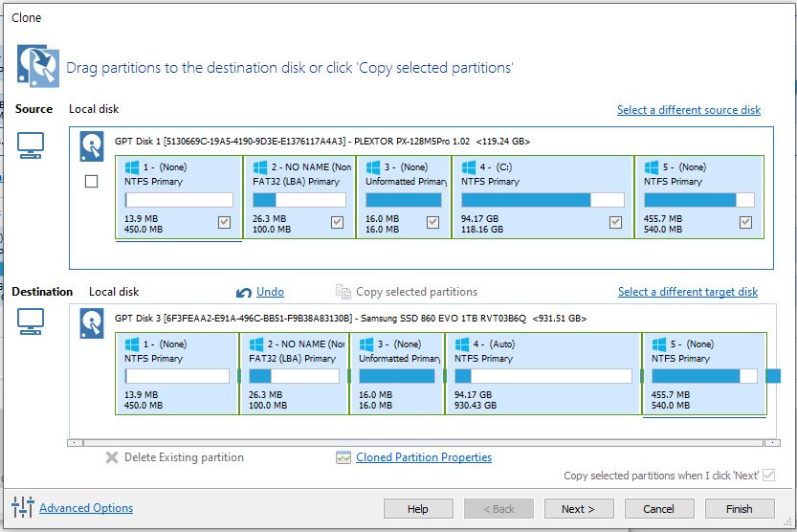
Task: Click Windows logo on source FAT32 partition 2
Action: click(260, 167)
